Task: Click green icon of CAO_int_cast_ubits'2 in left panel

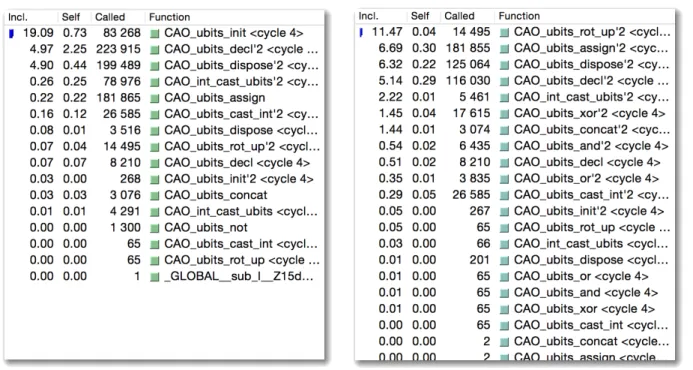Action: [155, 82]
